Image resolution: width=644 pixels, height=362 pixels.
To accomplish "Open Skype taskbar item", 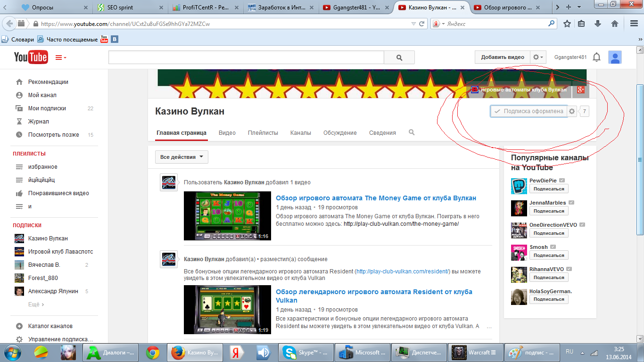I will coord(305,352).
